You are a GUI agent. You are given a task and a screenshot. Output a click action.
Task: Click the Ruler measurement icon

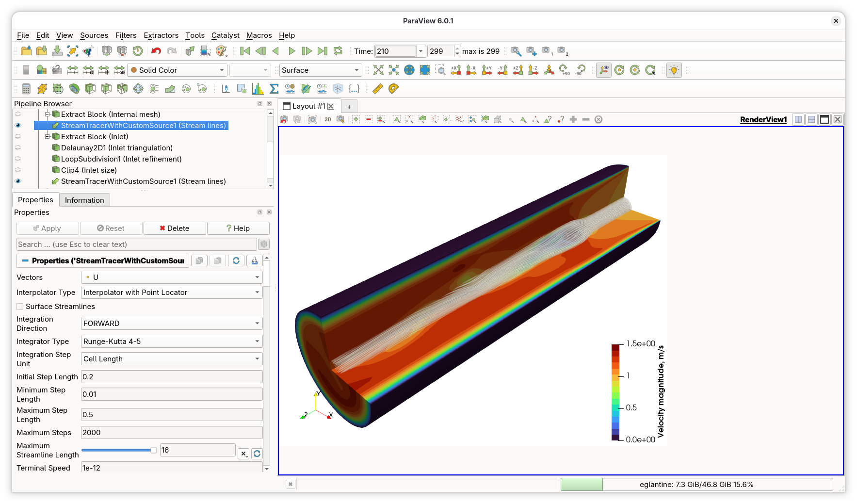tap(378, 89)
